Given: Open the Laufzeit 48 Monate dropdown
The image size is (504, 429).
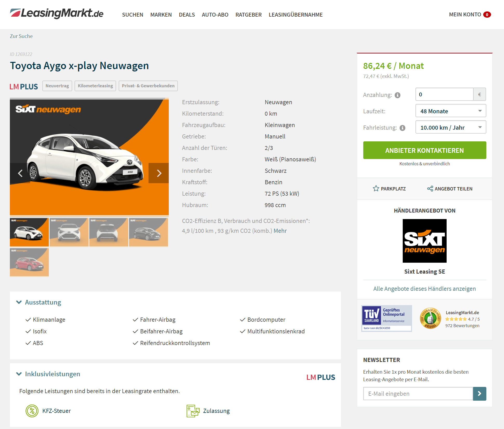Looking at the screenshot, I should 451,111.
